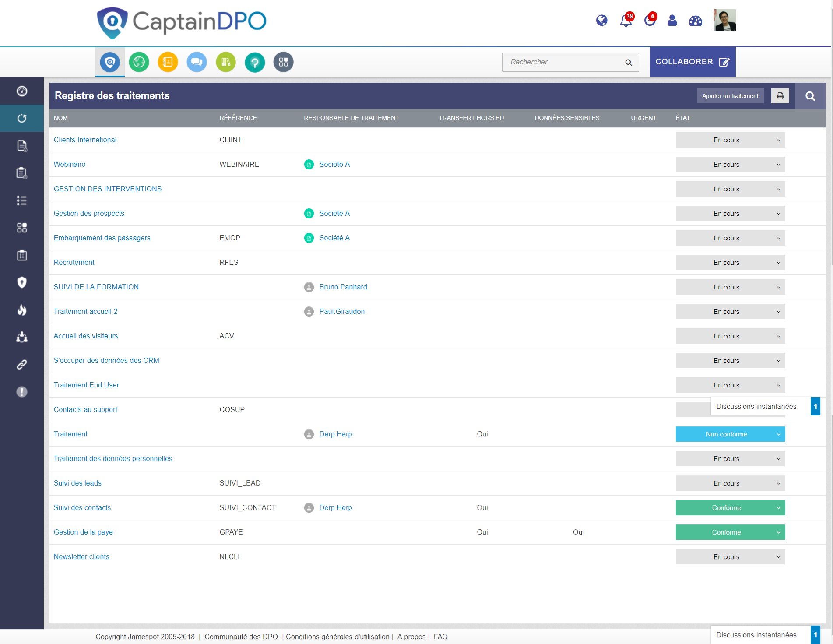Sort by NOM column header
The width and height of the screenshot is (833, 644).
coord(61,118)
